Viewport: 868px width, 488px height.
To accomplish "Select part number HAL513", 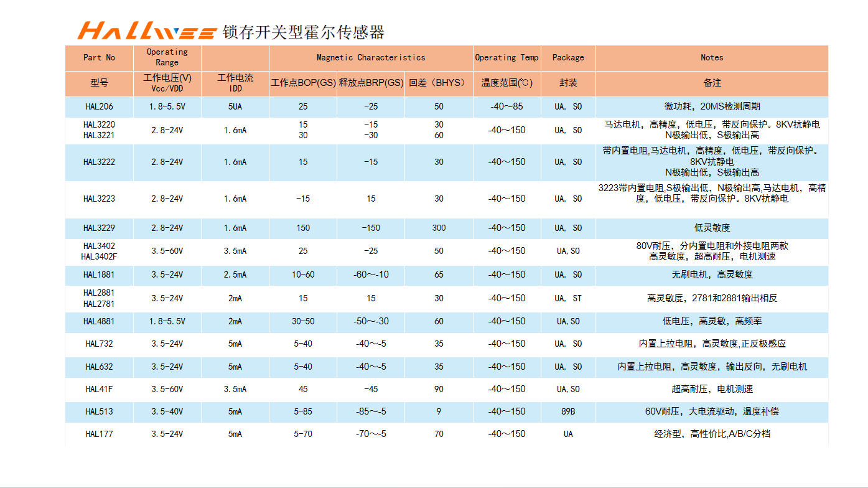I will 100,411.
